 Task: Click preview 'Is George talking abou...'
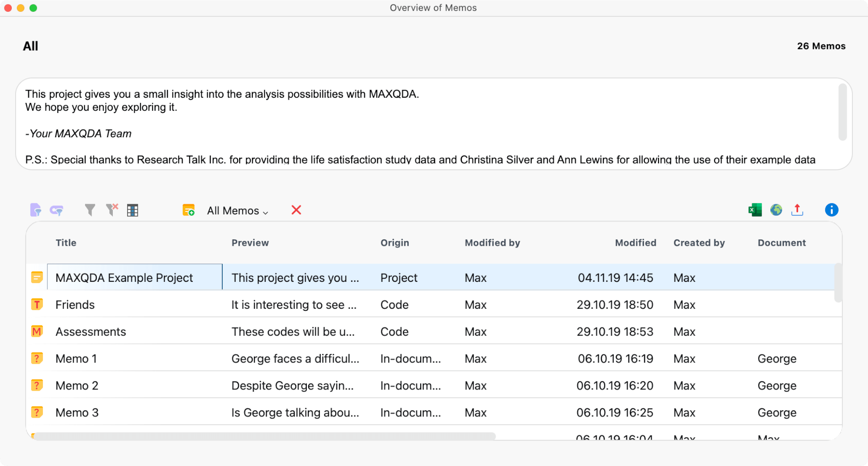pos(295,413)
